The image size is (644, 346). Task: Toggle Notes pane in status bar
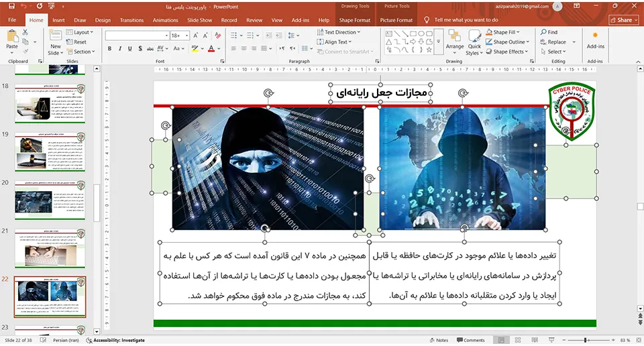tap(439, 340)
